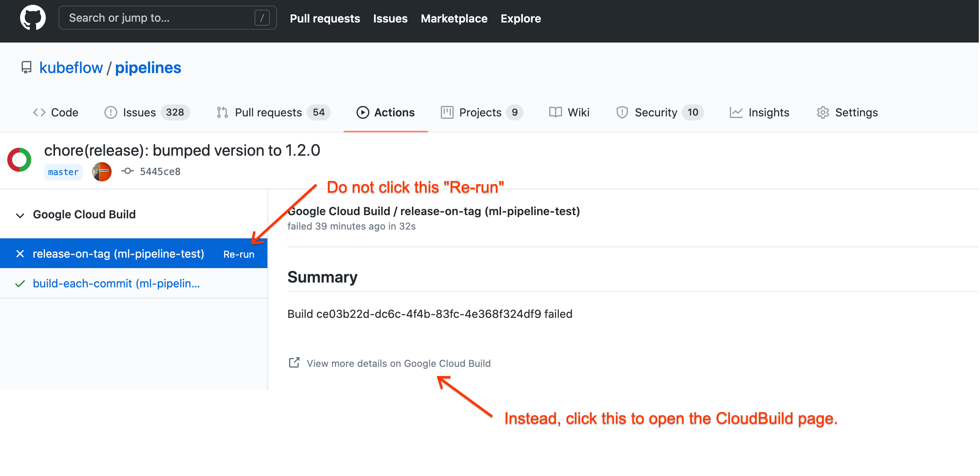Screen dimensions: 980x476
Task: Click the Issues circle-exclamation icon
Action: click(111, 112)
